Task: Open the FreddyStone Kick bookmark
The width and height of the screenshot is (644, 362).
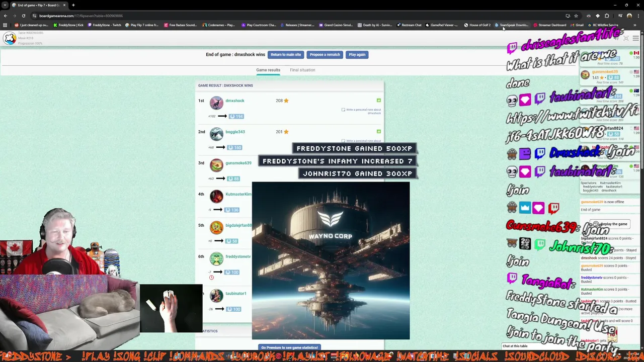Action: pos(68,25)
